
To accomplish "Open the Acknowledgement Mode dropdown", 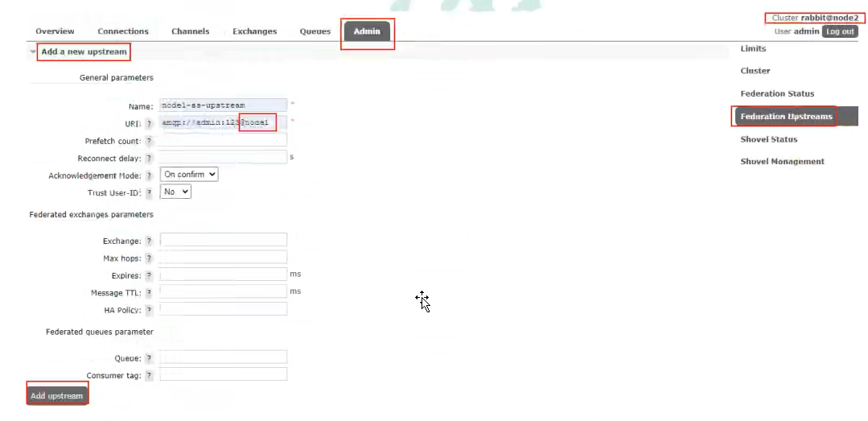I will pyautogui.click(x=189, y=175).
